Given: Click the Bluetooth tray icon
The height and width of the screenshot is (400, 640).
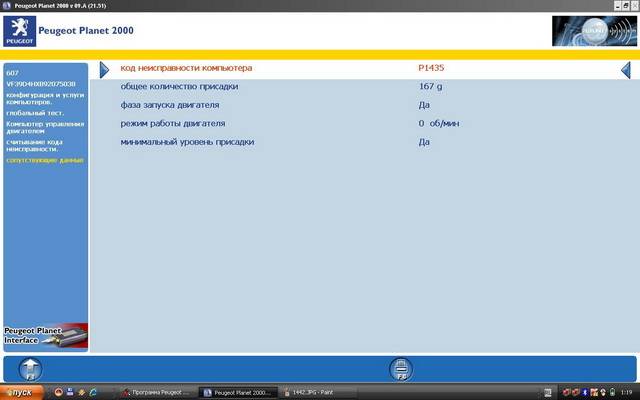Looking at the screenshot, I should (x=584, y=392).
